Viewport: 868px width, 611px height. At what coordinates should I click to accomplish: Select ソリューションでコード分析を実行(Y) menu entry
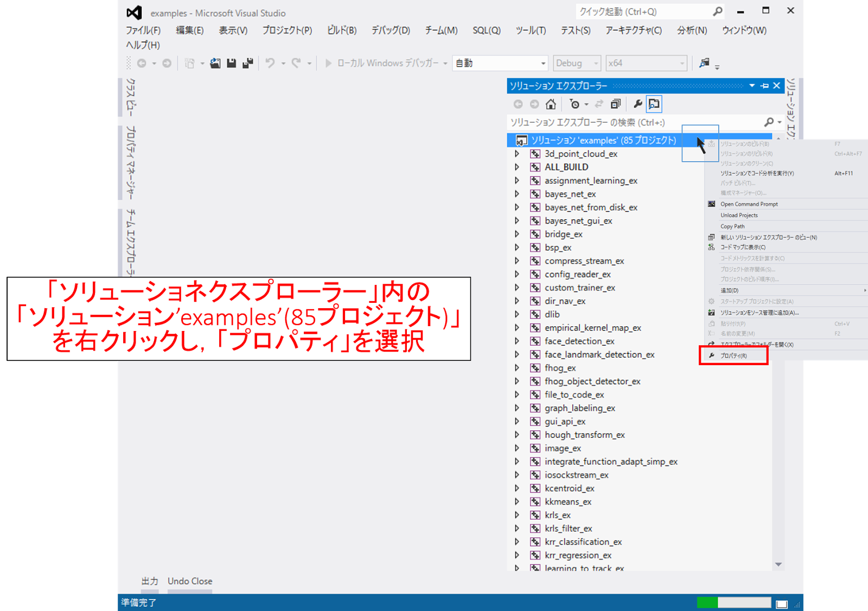pos(757,173)
